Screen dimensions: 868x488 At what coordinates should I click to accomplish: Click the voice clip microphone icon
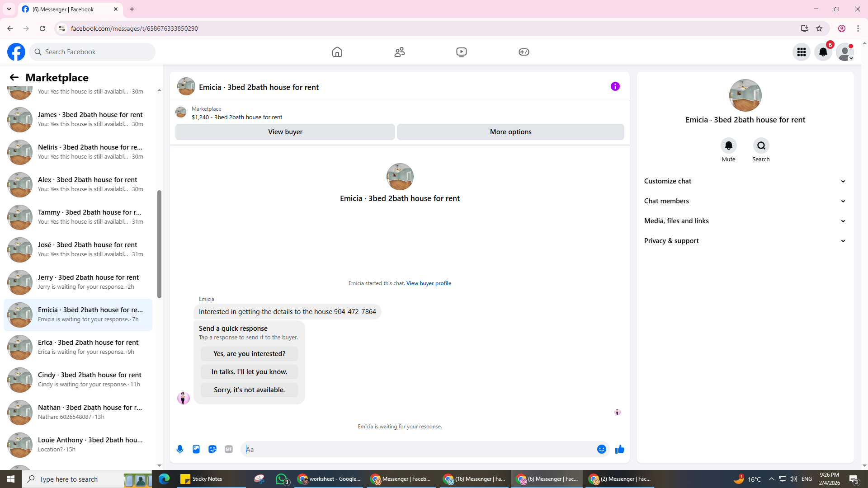coord(180,449)
